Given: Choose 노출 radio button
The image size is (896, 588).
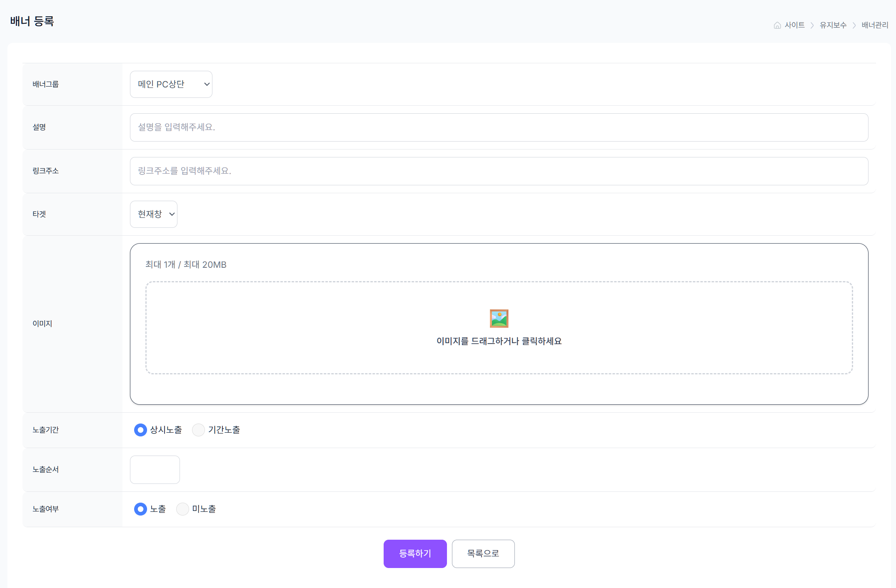Looking at the screenshot, I should (140, 509).
